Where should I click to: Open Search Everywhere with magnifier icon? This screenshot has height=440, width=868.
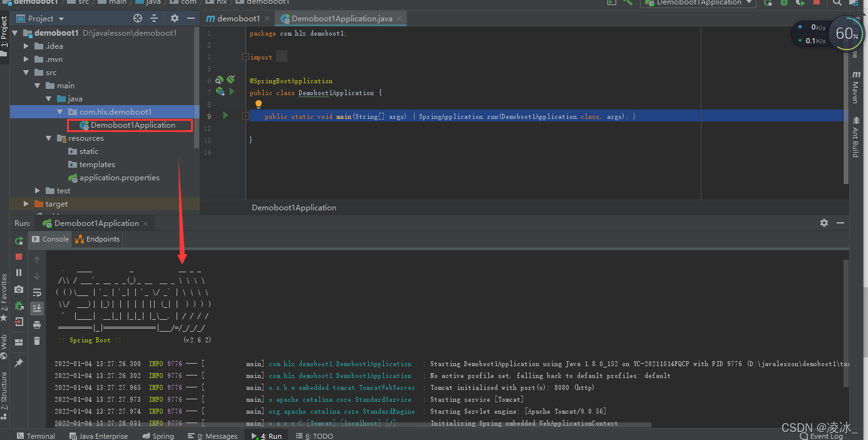(837, 4)
